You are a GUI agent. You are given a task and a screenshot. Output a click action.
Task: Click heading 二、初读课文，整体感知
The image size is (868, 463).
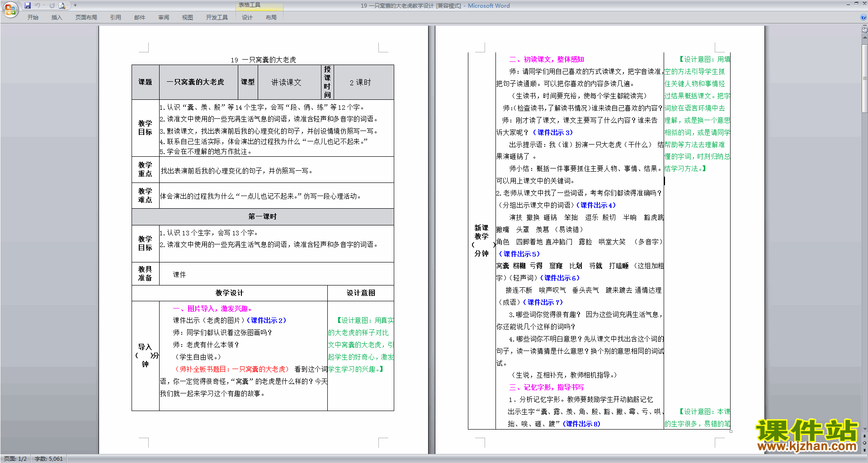click(x=547, y=59)
